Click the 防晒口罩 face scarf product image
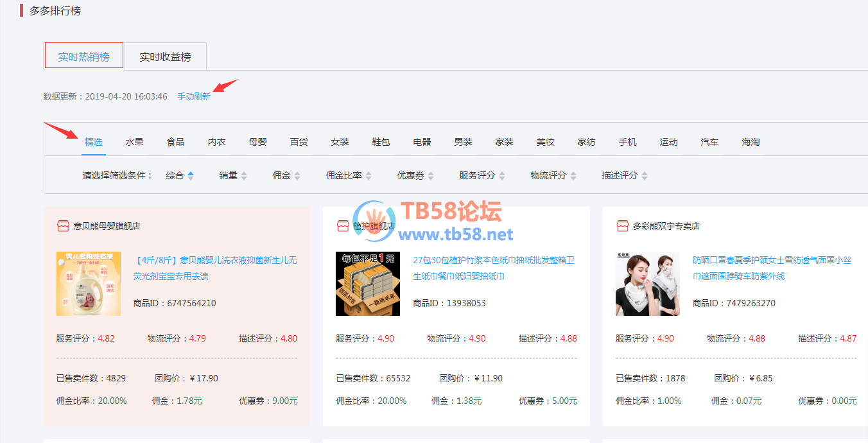Image resolution: width=868 pixels, height=443 pixels. pyautogui.click(x=648, y=284)
